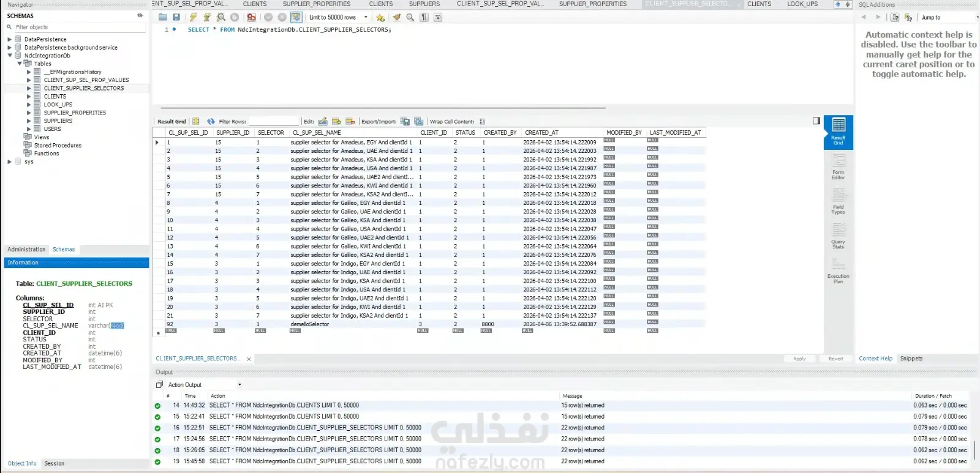Expand the SUPPLIERS table node
The height and width of the screenshot is (473, 980).
[x=29, y=121]
